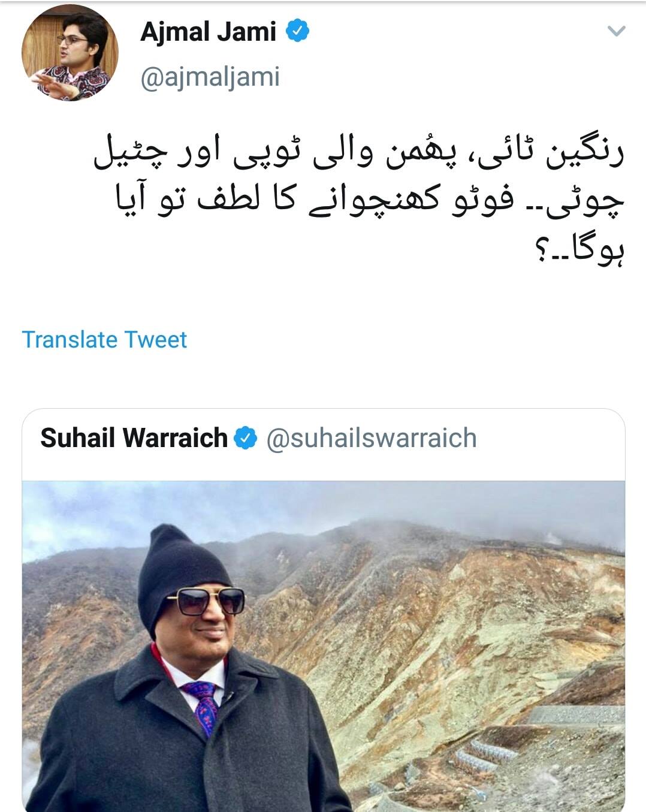This screenshot has width=646, height=812.
Task: Click Ajmal Jami's blue verified badge
Action: tap(297, 31)
